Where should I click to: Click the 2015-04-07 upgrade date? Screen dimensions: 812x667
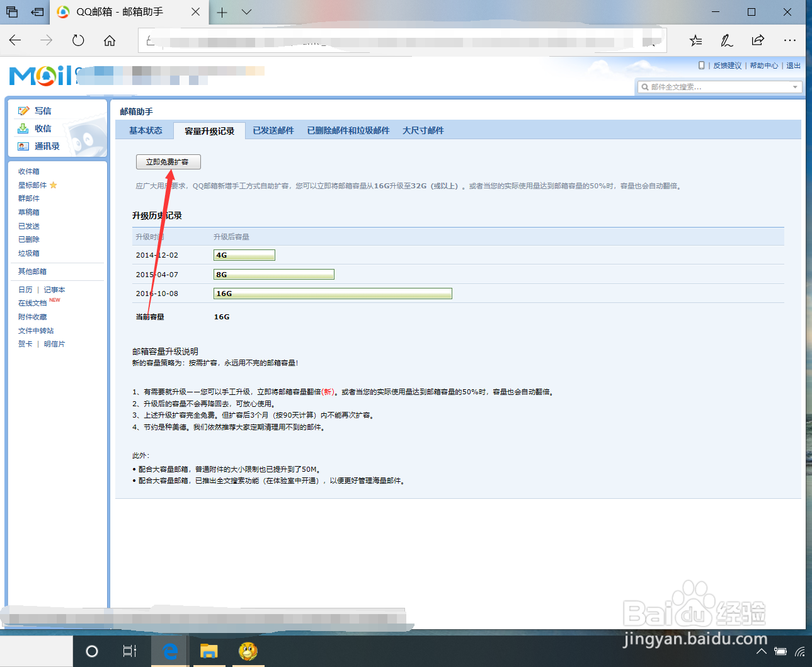coord(157,275)
